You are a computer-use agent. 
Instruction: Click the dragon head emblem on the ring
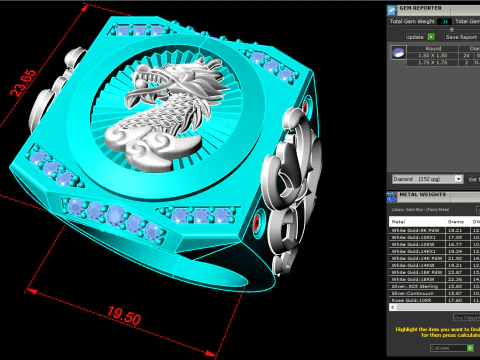167,115
